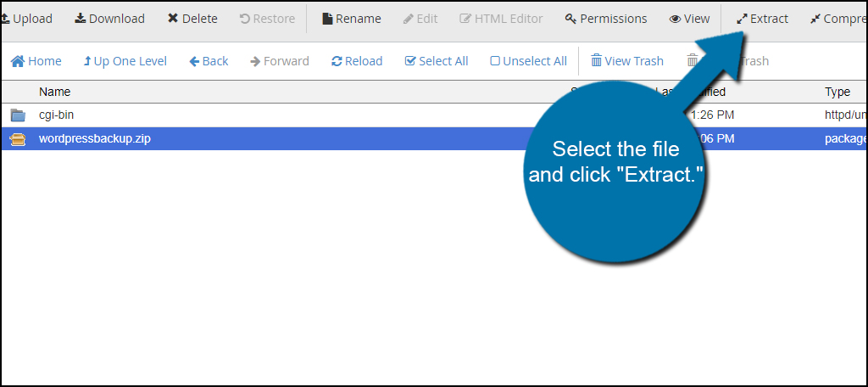Go Up One Level
The height and width of the screenshot is (387, 868).
[x=125, y=61]
